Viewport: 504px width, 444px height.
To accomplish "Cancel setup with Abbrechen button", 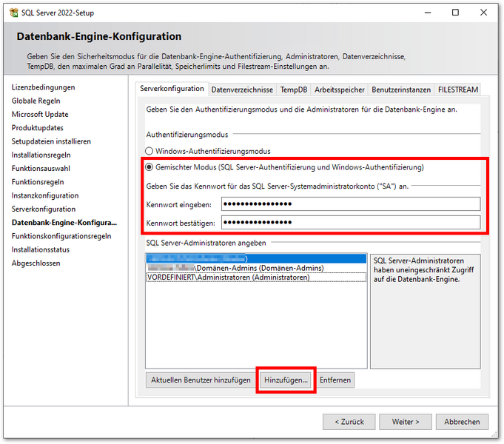I will pyautogui.click(x=462, y=422).
